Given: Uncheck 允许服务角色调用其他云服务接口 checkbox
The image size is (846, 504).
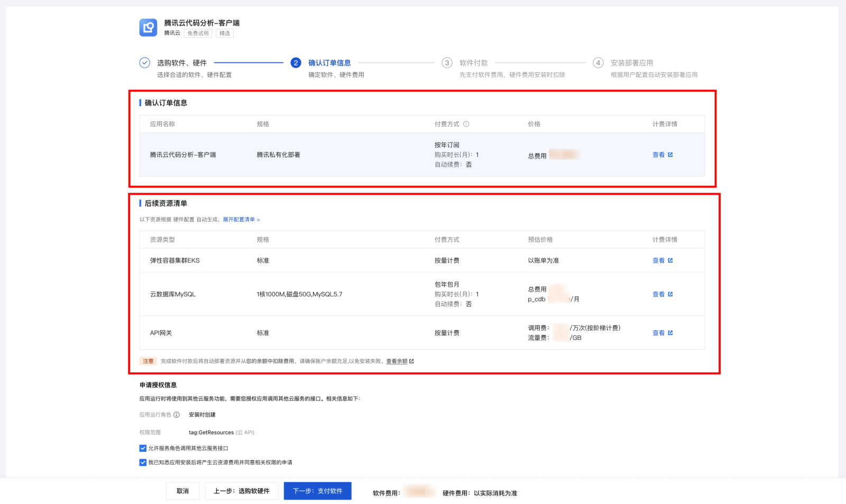Looking at the screenshot, I should point(143,448).
